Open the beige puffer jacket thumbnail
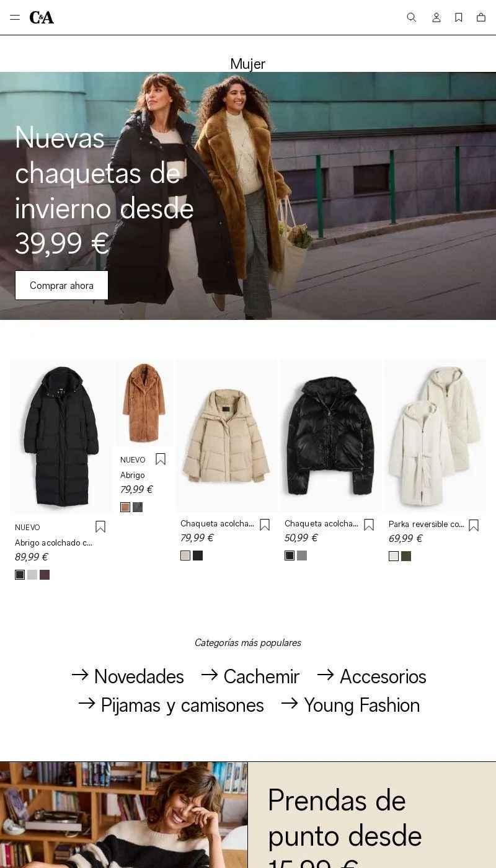Screen dimensions: 496x868 (x=226, y=436)
